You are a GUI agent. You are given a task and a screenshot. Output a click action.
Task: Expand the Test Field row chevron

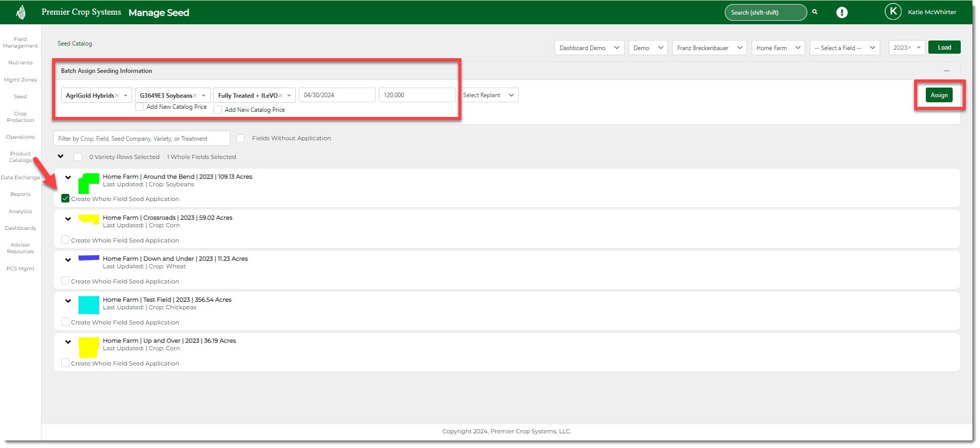point(68,301)
